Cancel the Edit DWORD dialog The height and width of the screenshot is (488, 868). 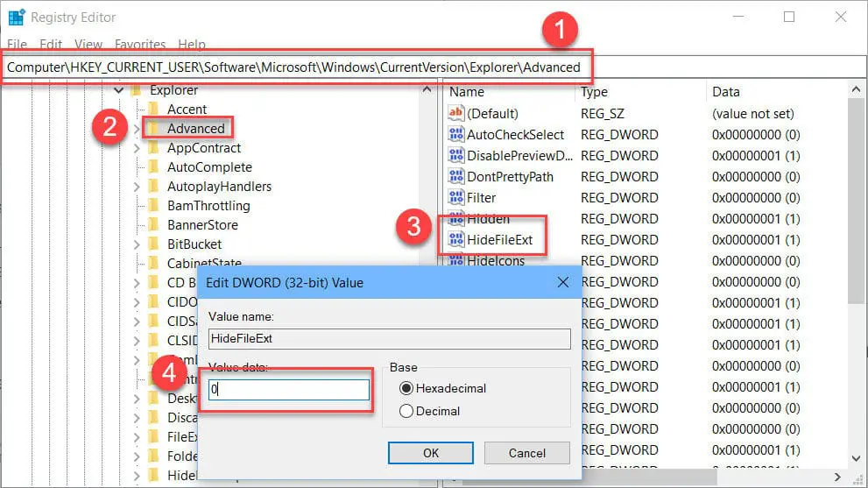pyautogui.click(x=527, y=453)
